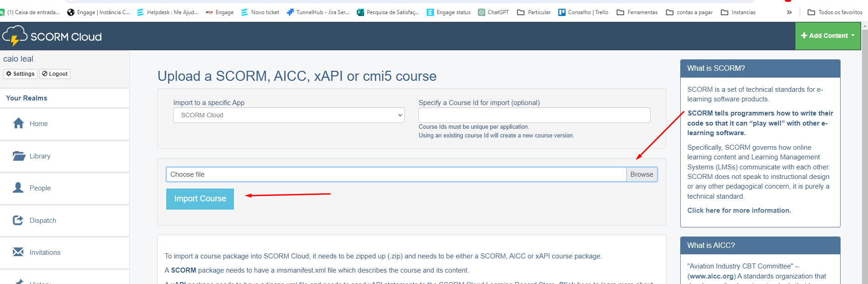
Task: Click the Settings text label
Action: (24, 74)
